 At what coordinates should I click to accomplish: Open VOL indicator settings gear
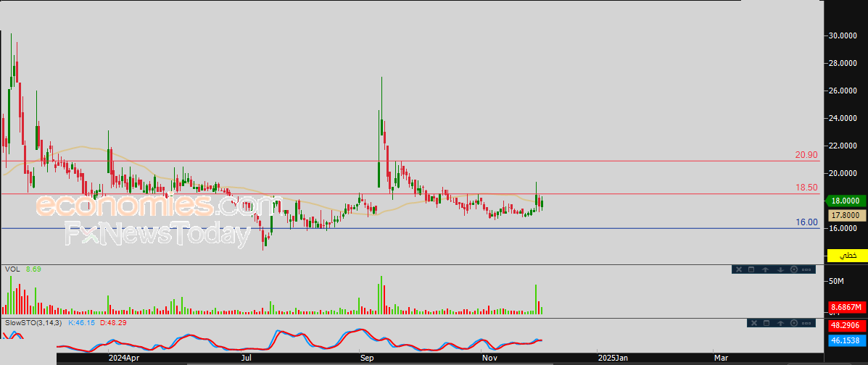point(793,270)
